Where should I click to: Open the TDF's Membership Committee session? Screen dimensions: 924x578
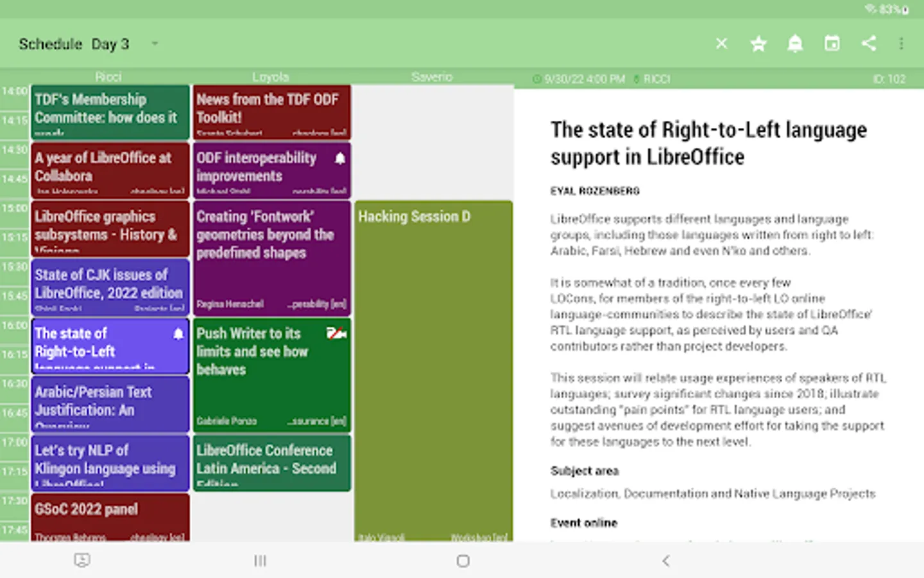110,112
